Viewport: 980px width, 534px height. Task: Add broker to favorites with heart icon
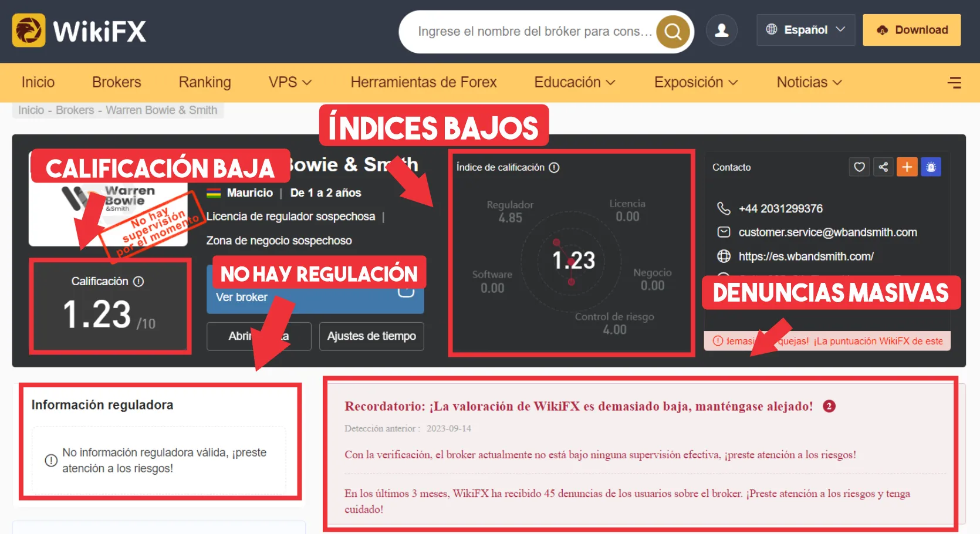click(859, 167)
